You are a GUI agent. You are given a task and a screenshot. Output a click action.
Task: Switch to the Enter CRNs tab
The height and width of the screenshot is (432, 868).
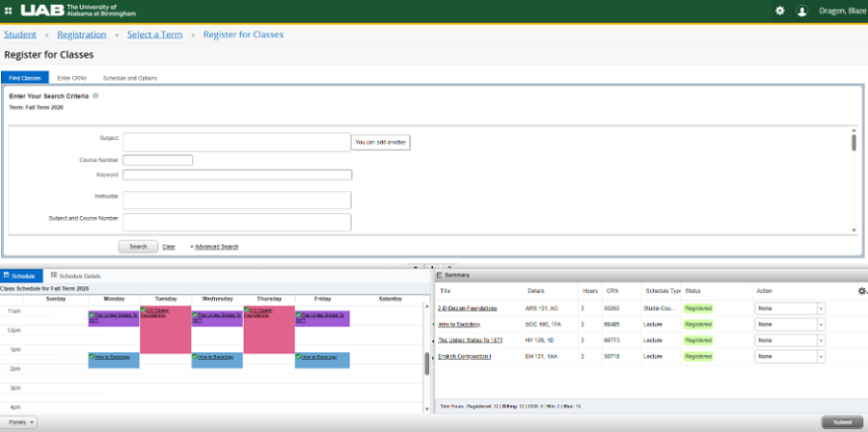coord(72,78)
